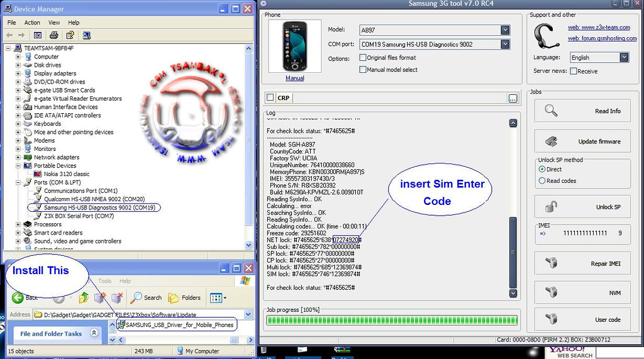Enable Original files format checkbox
The image size is (644, 359).
pyautogui.click(x=363, y=57)
